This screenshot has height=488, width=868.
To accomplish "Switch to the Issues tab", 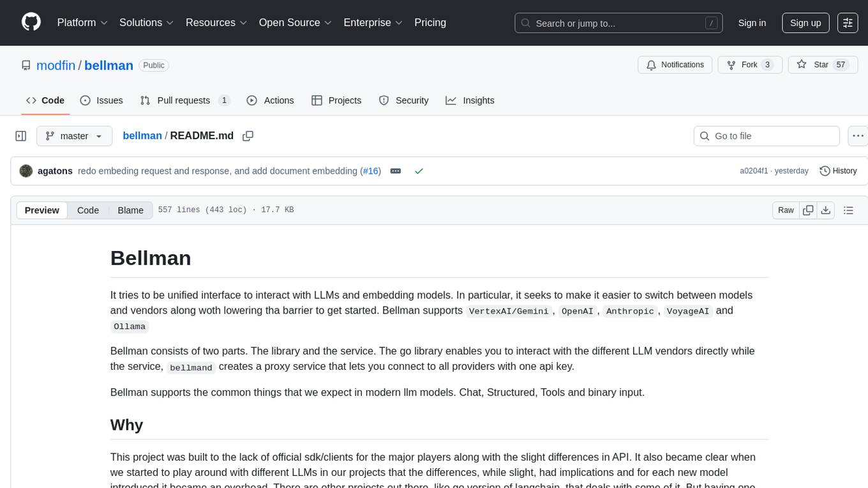I will [x=101, y=100].
